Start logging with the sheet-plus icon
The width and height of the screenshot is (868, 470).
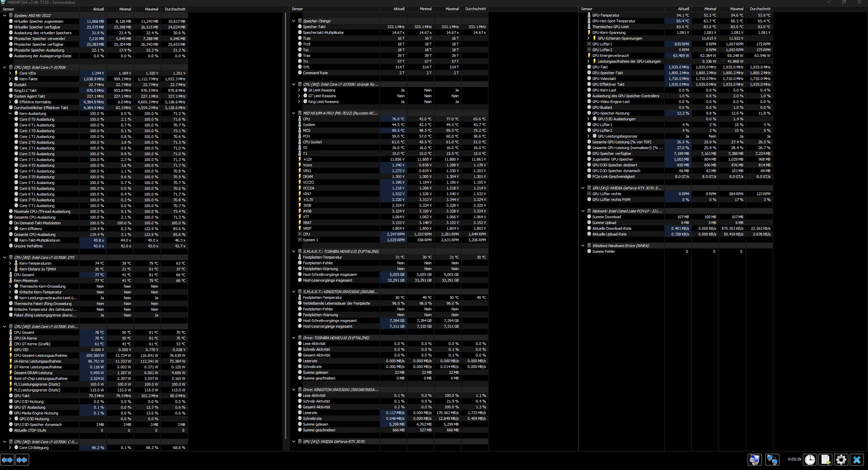coord(825,460)
